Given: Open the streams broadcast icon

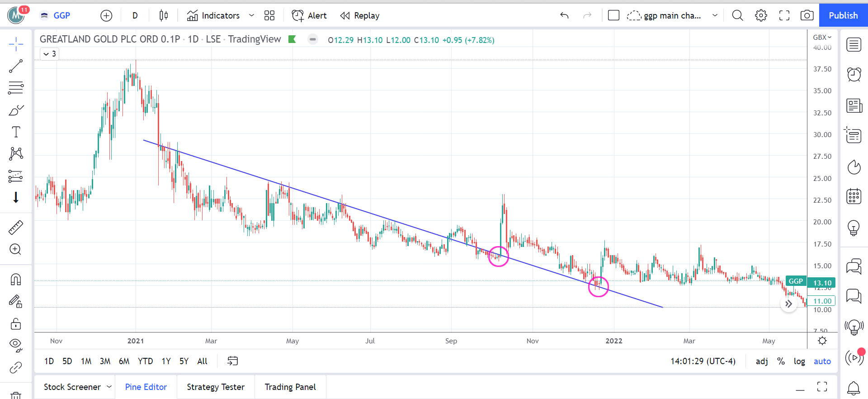Looking at the screenshot, I should (x=854, y=358).
